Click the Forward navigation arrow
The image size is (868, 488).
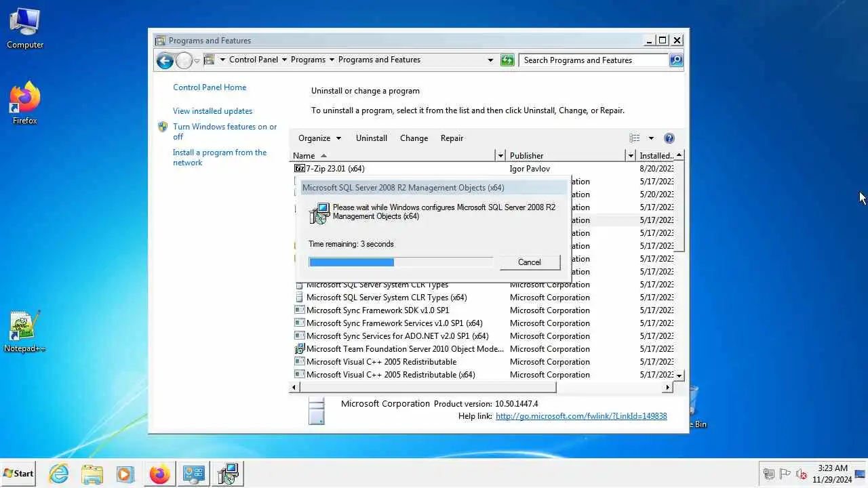[x=184, y=61]
